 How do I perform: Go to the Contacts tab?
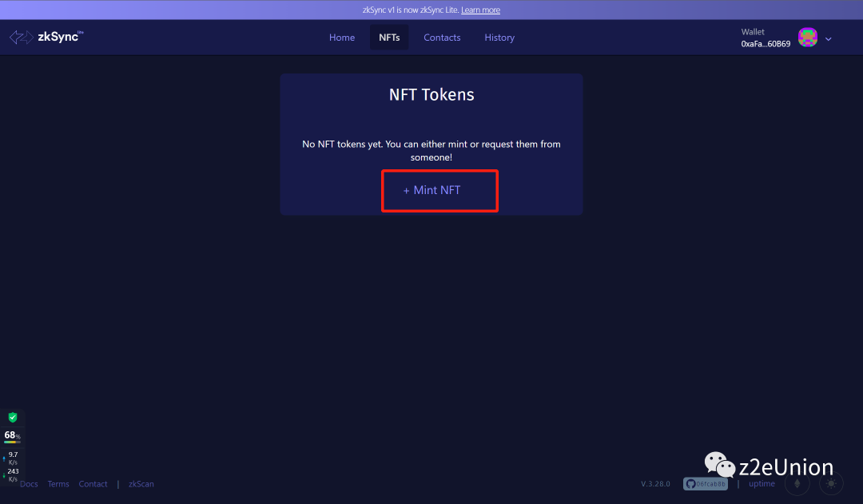point(442,38)
